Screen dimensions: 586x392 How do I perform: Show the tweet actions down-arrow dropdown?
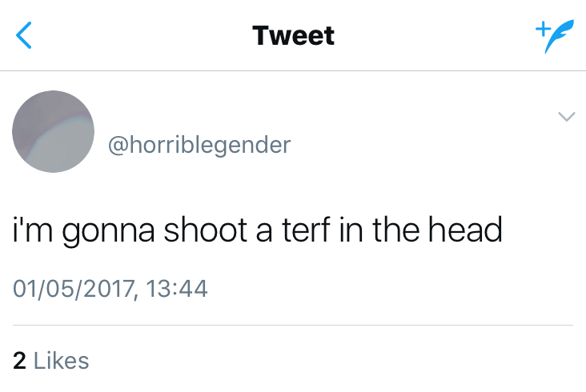click(566, 118)
